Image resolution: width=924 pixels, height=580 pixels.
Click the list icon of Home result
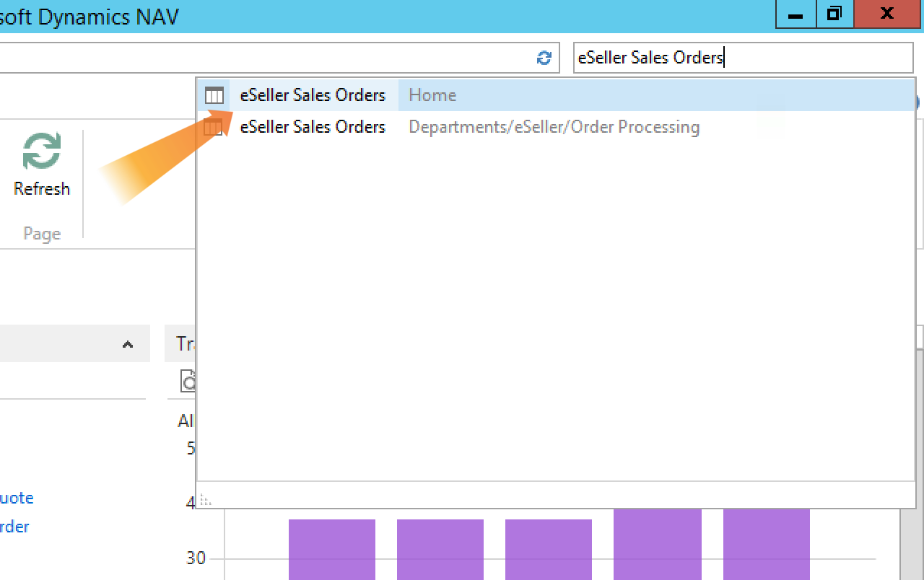coord(214,95)
